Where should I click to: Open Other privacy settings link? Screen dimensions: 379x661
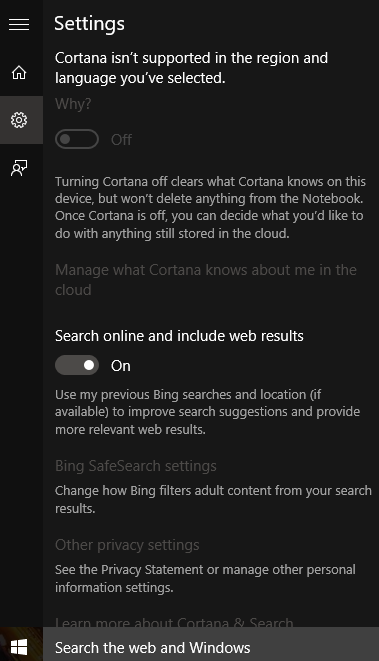click(x=127, y=545)
